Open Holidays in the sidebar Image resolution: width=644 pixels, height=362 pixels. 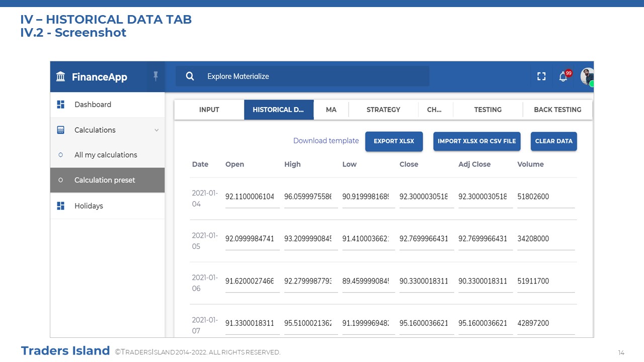pos(108,206)
